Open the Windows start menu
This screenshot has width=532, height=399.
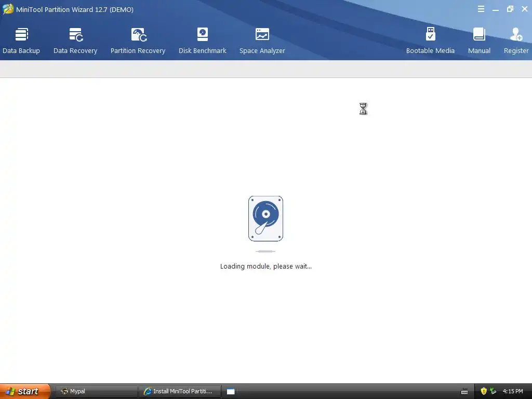click(x=25, y=391)
